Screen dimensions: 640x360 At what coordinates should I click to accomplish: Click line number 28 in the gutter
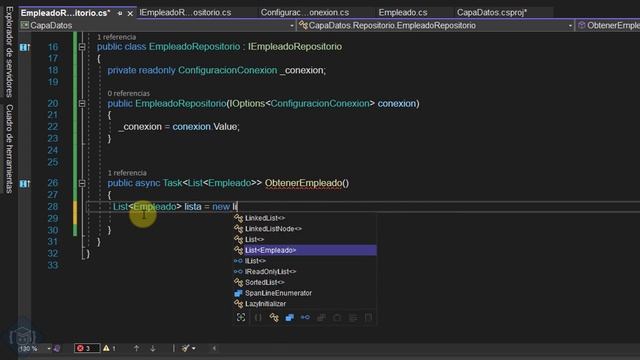[53, 207]
